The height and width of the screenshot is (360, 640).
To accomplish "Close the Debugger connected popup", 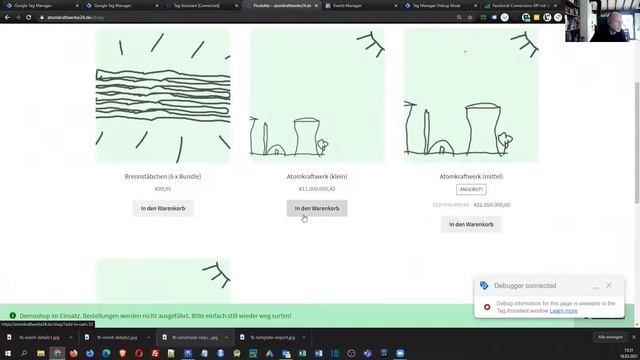I will point(609,285).
